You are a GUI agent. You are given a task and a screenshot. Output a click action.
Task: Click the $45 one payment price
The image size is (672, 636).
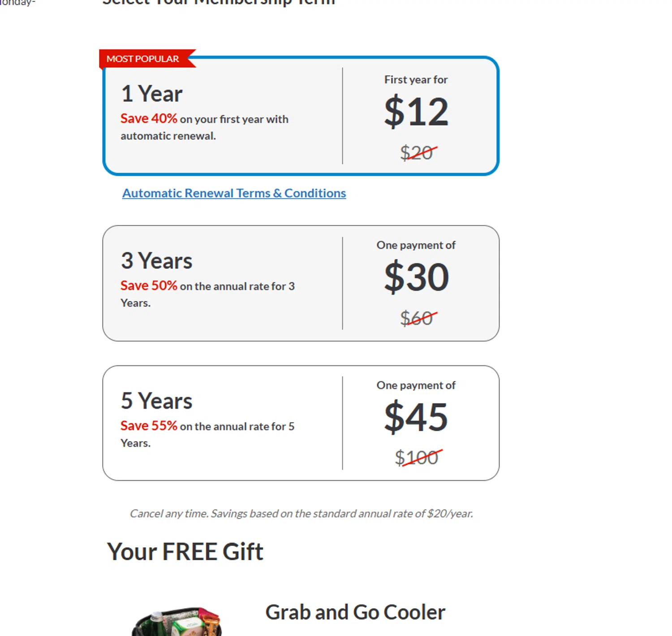(416, 417)
